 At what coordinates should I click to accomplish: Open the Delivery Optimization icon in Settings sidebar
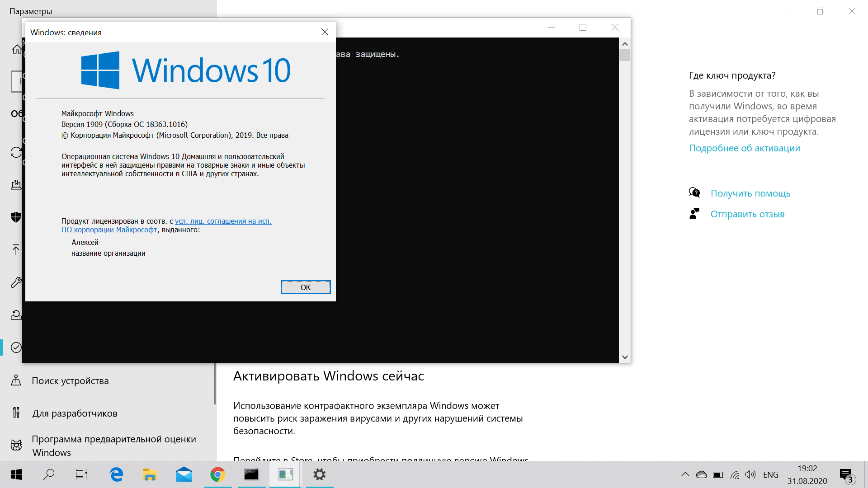(16, 184)
